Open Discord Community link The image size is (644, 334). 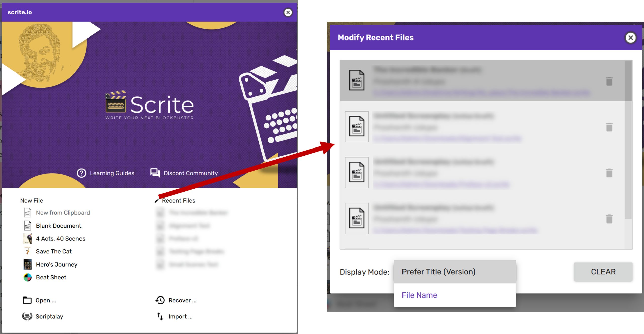click(191, 173)
